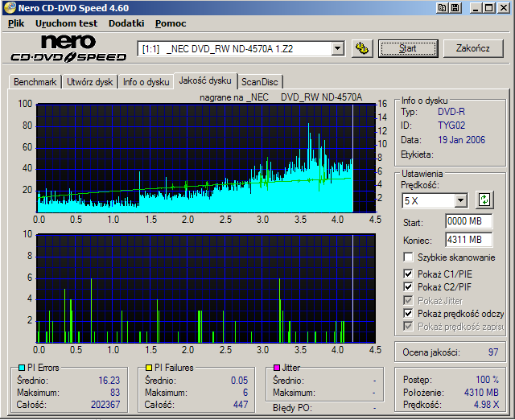Switch to the Info o dysku tab
Screen dimensions: 515x420
pyautogui.click(x=146, y=82)
